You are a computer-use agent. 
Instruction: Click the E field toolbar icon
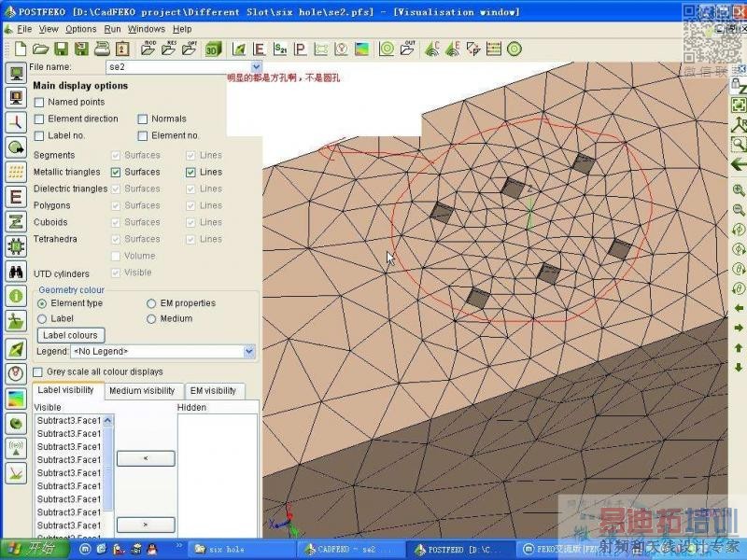[x=259, y=49]
